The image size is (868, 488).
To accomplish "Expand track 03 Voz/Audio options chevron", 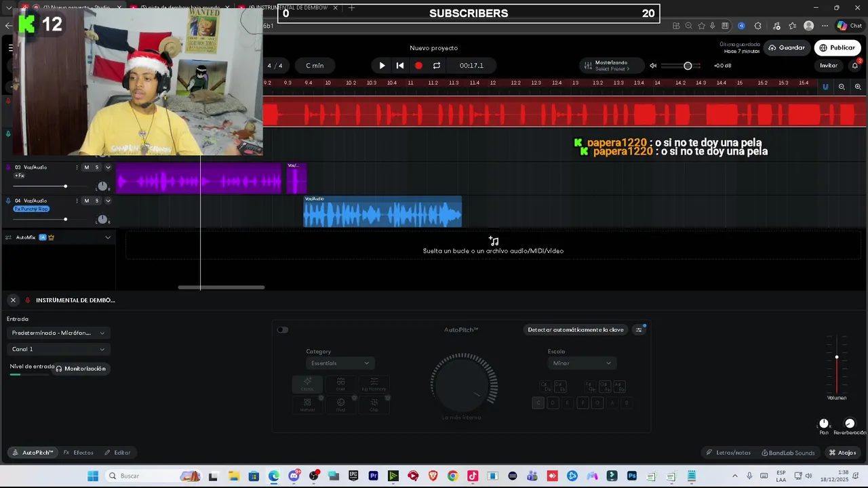I will pyautogui.click(x=108, y=167).
